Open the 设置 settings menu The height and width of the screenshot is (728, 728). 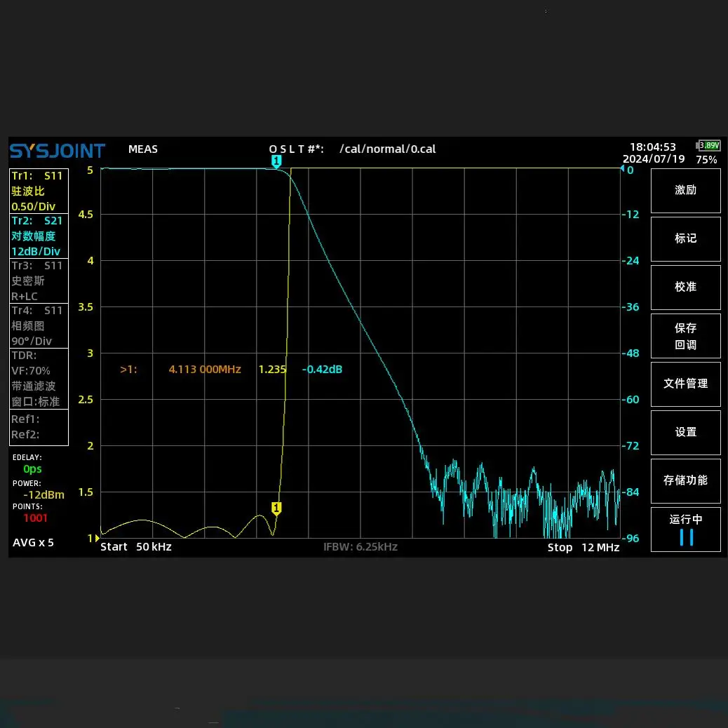pyautogui.click(x=685, y=432)
